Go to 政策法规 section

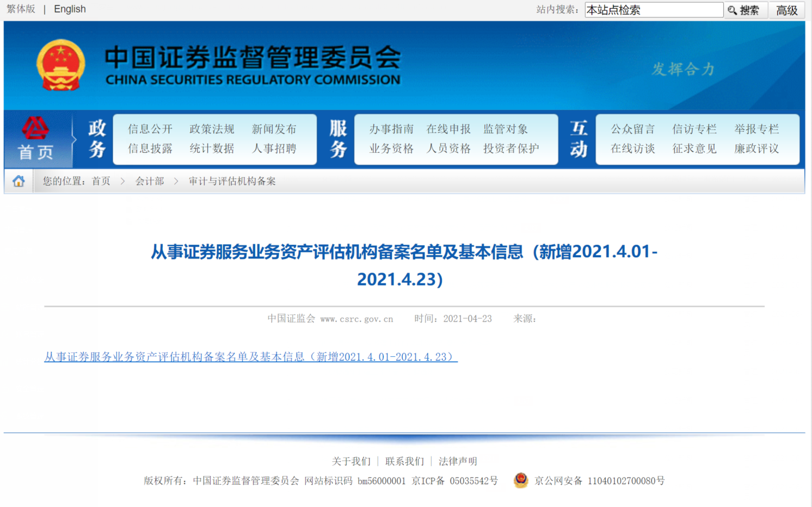(212, 129)
